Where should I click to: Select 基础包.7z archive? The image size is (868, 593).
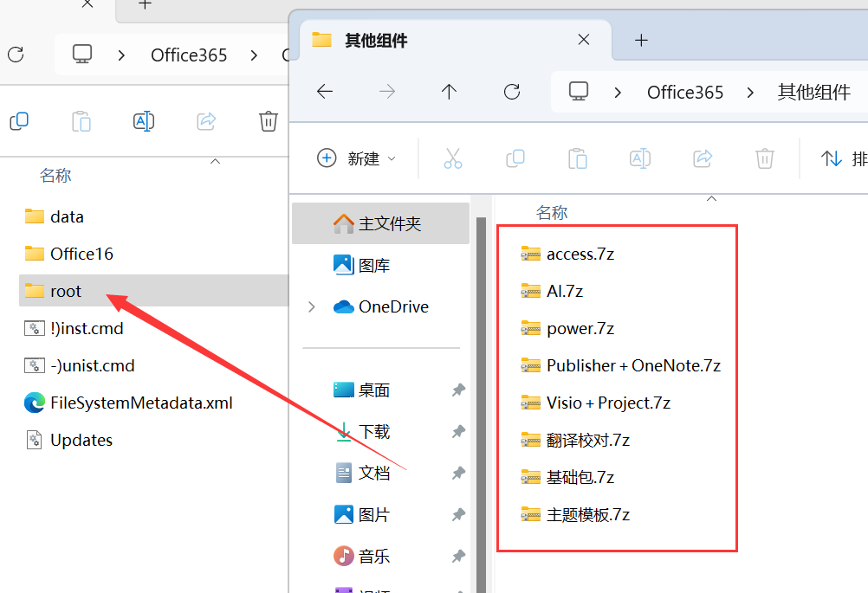pyautogui.click(x=567, y=477)
